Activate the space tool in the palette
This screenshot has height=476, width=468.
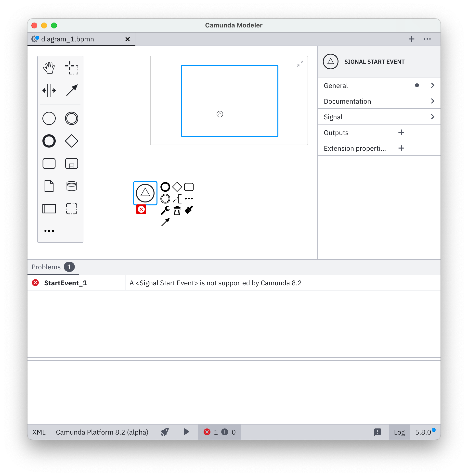pos(49,90)
